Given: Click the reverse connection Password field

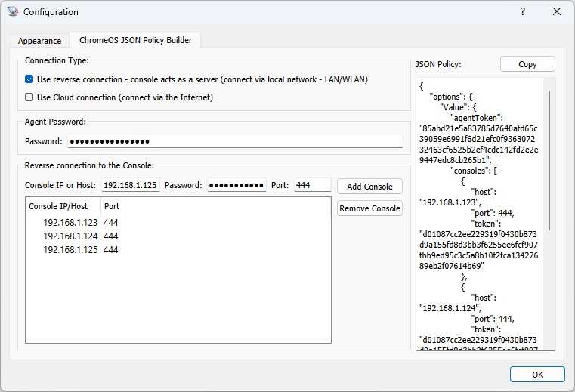Looking at the screenshot, I should coord(236,186).
